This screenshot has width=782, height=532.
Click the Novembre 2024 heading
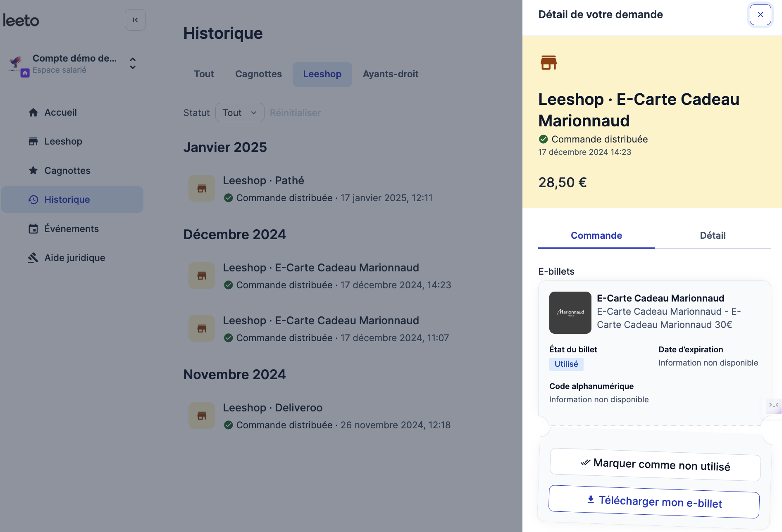click(x=235, y=375)
